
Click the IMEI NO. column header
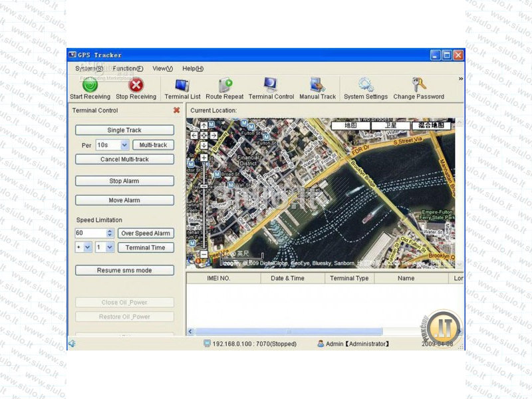point(219,279)
